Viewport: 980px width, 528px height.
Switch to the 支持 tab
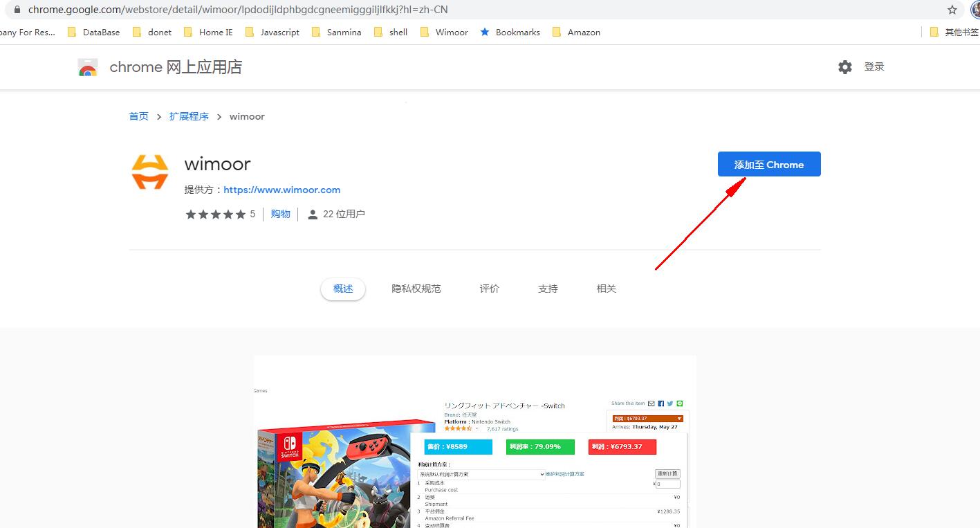click(548, 289)
